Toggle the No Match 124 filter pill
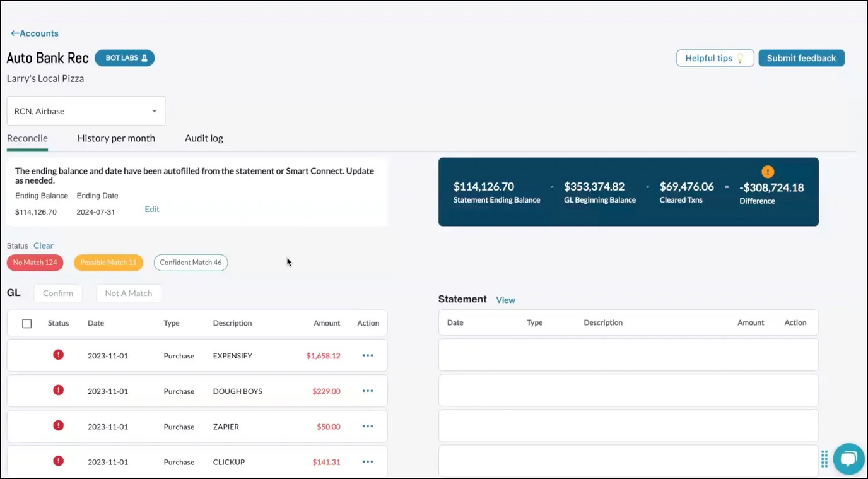 tap(35, 262)
